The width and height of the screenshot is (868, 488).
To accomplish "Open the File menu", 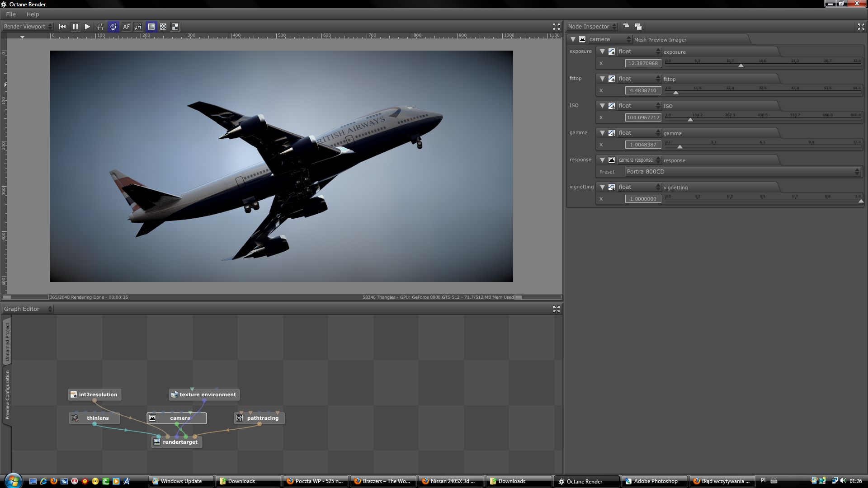I will click(11, 14).
